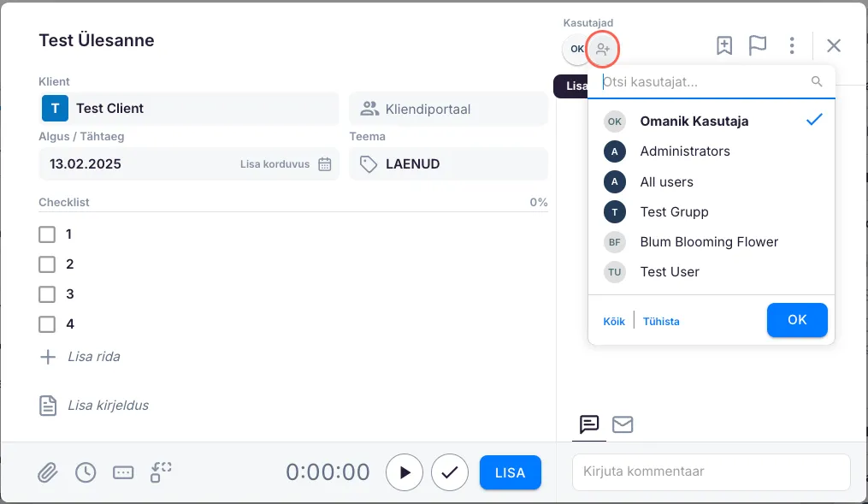Switch to the comments tab
This screenshot has width=868, height=504.
[x=589, y=424]
